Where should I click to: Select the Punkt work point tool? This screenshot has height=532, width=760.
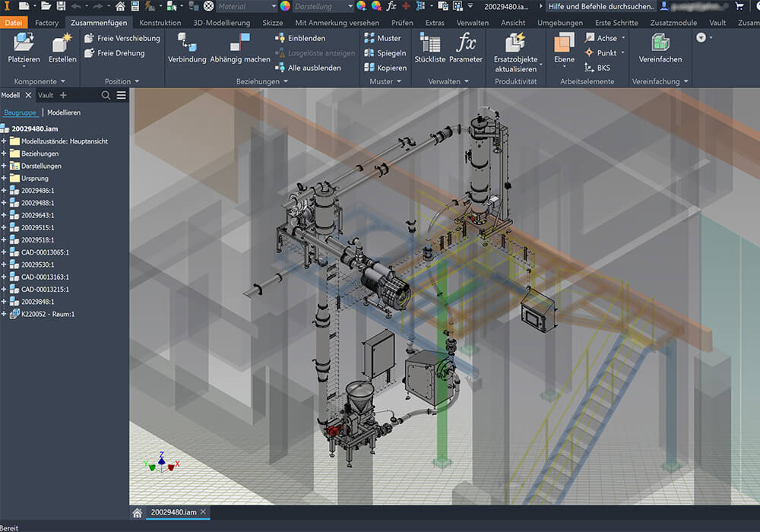[x=600, y=53]
